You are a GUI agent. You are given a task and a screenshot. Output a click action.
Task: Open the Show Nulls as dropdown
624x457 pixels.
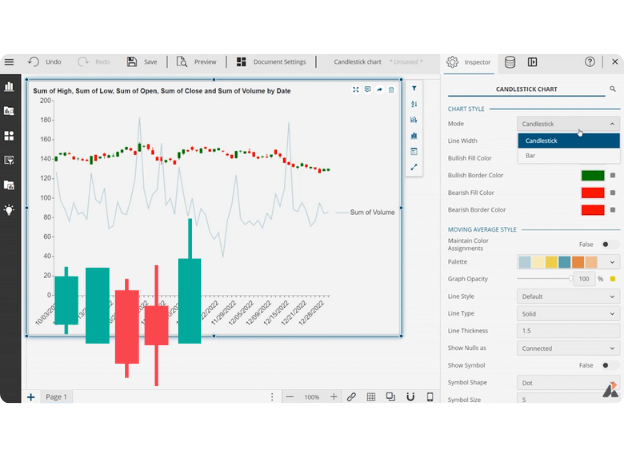pos(568,348)
